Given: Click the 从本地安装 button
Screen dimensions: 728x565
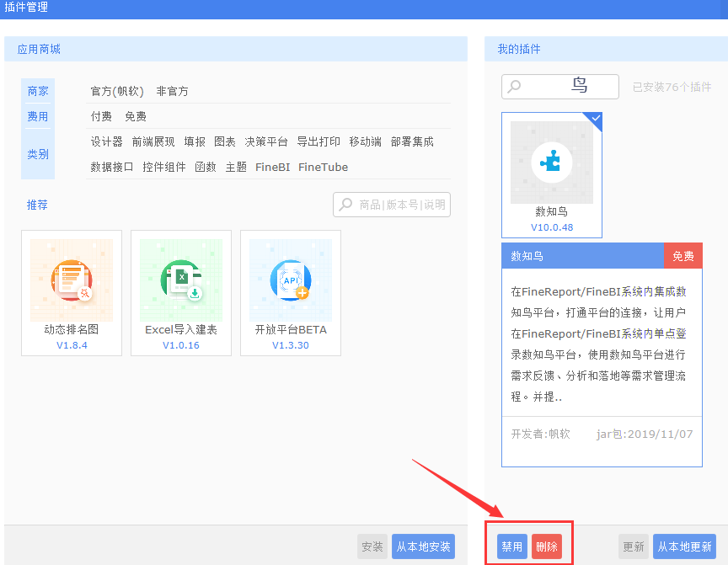Looking at the screenshot, I should pyautogui.click(x=424, y=546).
